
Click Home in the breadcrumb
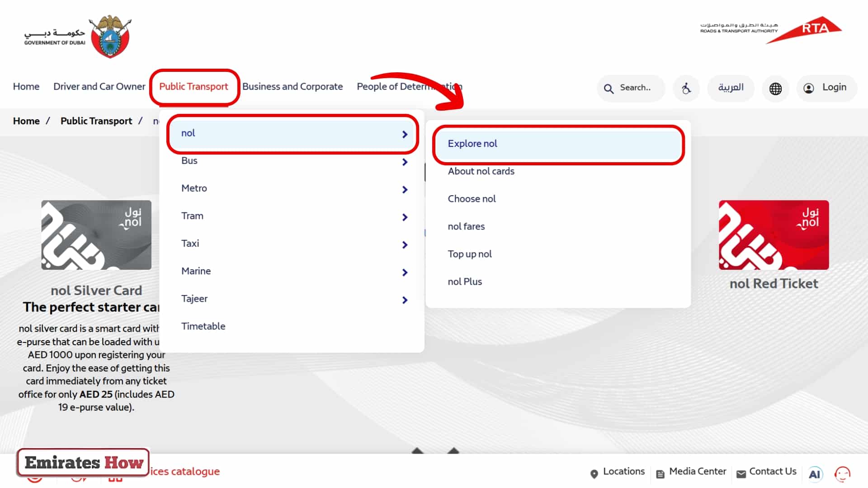(x=26, y=121)
